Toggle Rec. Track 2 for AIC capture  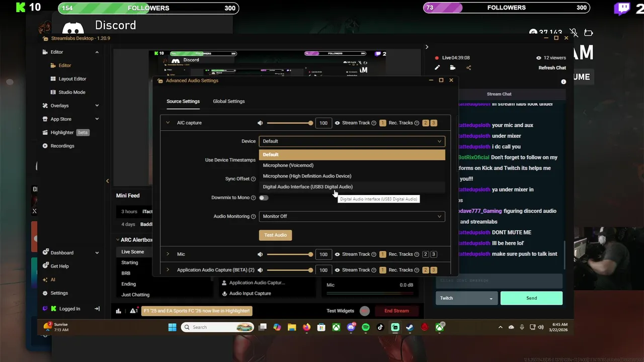(x=425, y=123)
